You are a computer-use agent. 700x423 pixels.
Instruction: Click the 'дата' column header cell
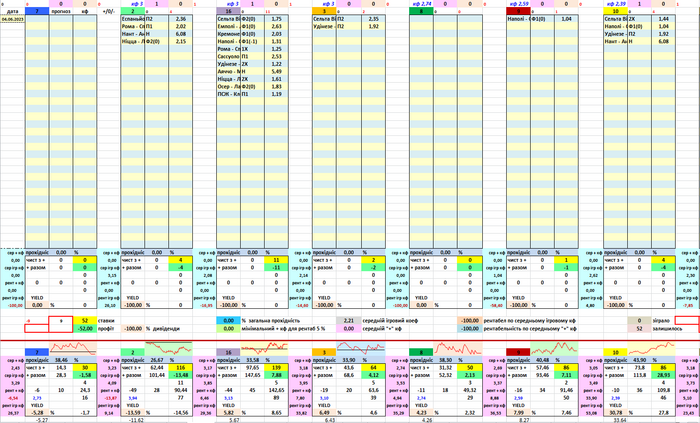12,11
